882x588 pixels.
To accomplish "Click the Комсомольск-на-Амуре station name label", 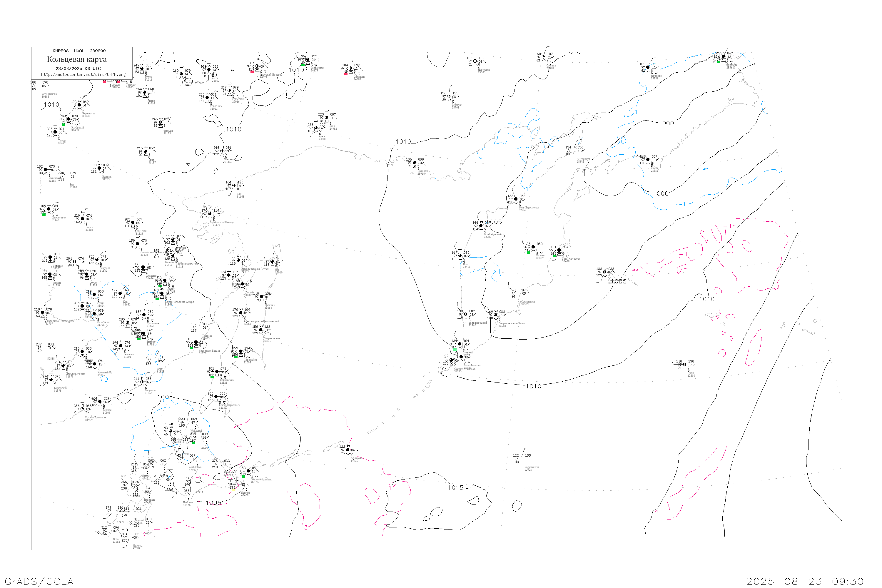I will pos(180,302).
